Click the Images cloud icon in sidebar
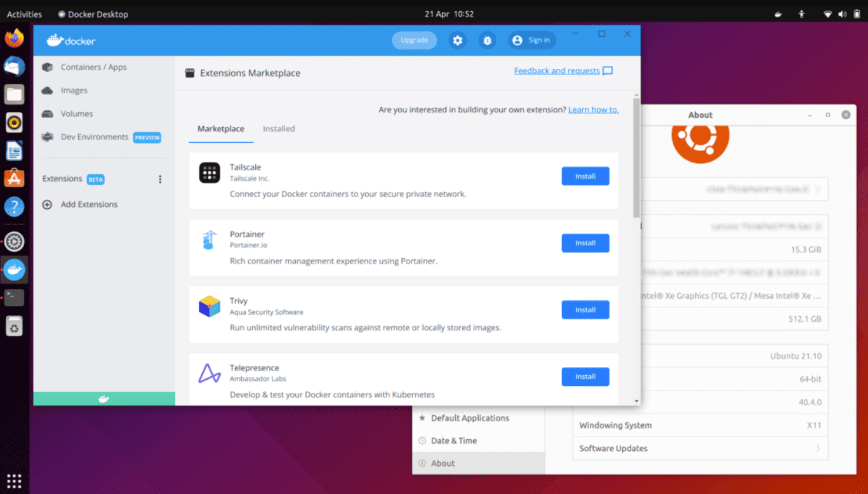 click(48, 90)
